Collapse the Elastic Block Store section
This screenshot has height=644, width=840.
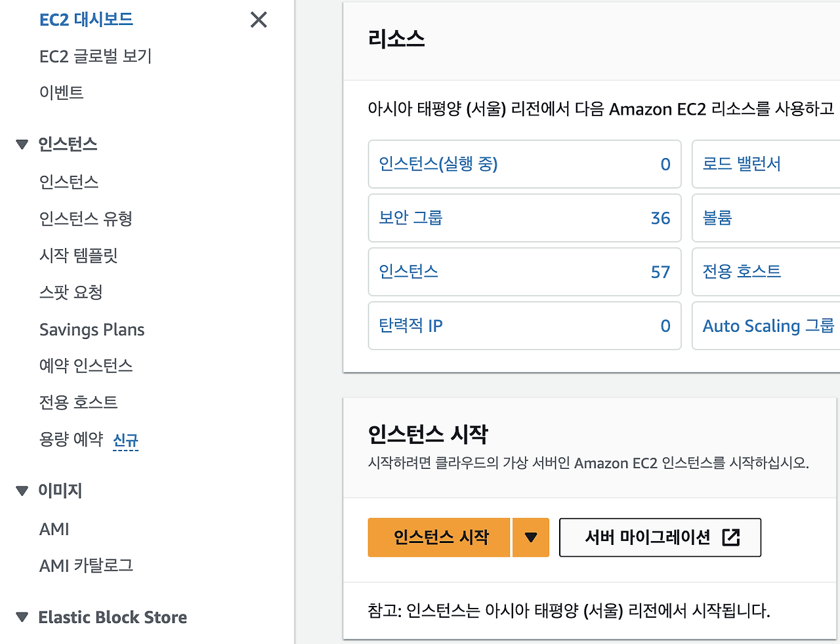[22, 617]
